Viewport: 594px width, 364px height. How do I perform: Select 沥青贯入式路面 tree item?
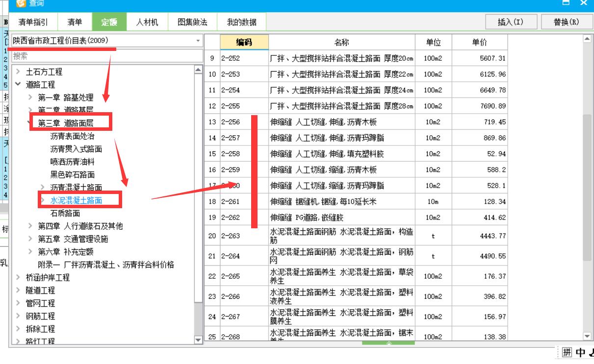pos(76,149)
